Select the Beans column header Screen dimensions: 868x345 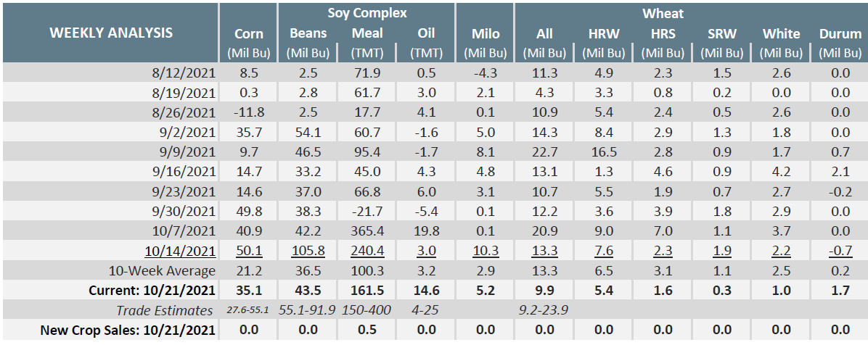[x=308, y=34]
